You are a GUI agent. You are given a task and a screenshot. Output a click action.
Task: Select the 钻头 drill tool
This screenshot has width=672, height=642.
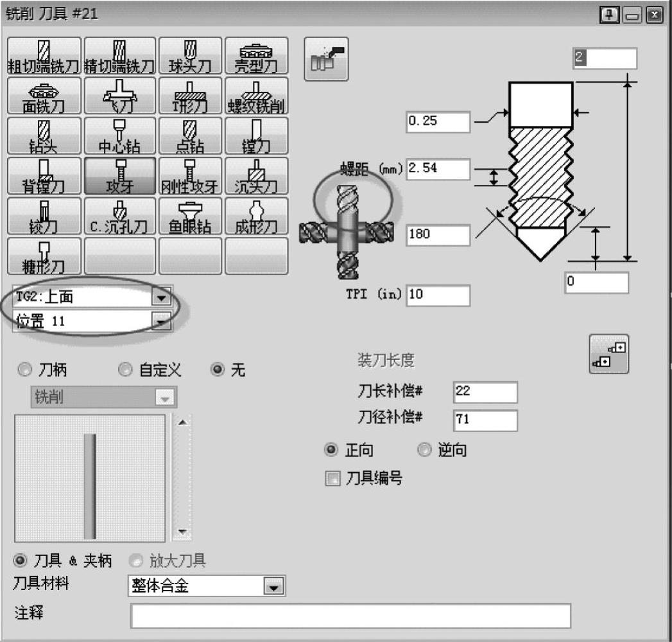[44, 136]
